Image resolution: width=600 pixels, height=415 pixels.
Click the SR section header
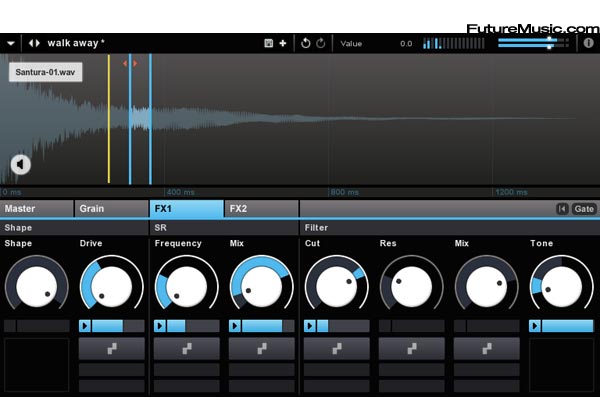[x=224, y=228]
